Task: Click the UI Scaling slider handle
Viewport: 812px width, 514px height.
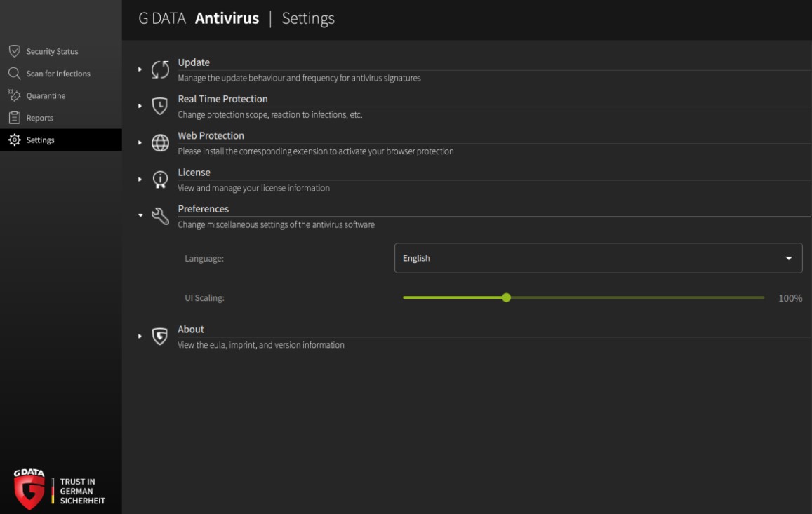Action: coord(507,297)
